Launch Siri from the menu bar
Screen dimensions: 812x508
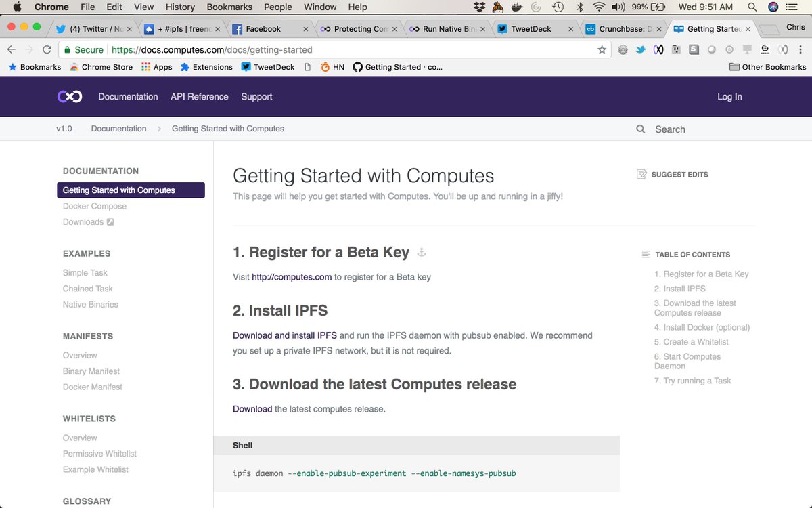pos(774,7)
